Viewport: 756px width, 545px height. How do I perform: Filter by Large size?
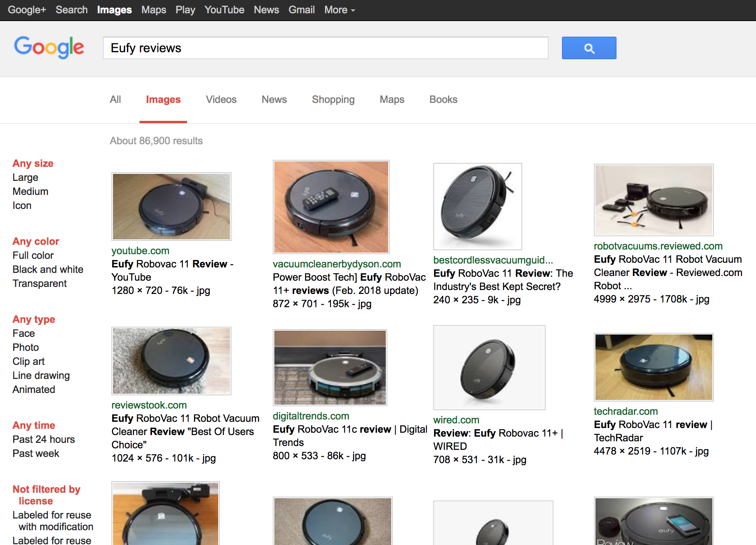[25, 177]
